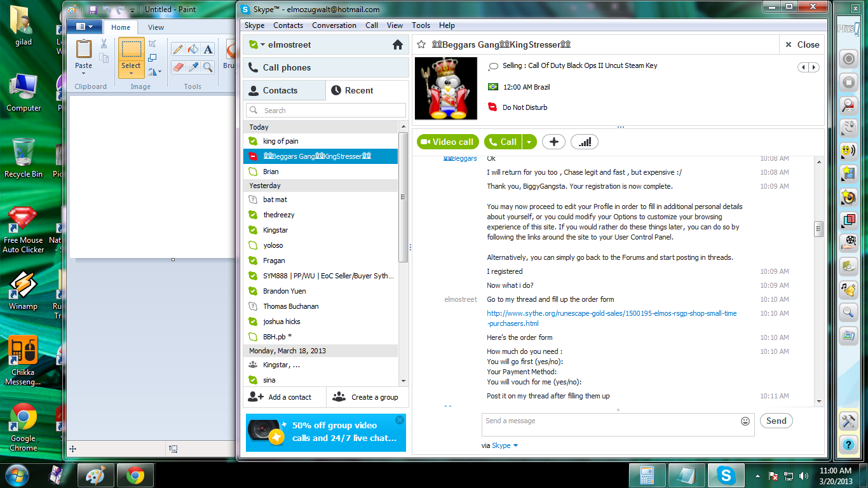Click the Save icon in Paint title bar
Screen dimensions: 868x488
click(x=93, y=10)
